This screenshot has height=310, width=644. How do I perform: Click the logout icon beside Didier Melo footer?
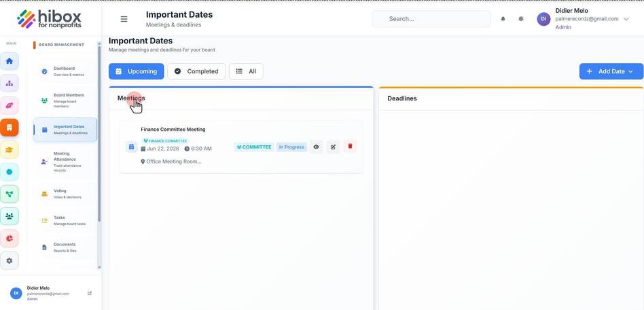[90, 293]
